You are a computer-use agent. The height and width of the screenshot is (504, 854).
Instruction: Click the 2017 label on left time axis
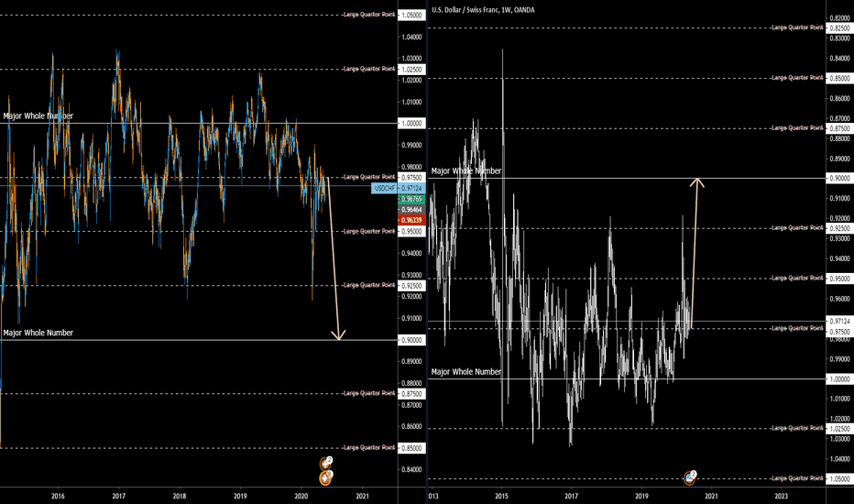tap(119, 496)
